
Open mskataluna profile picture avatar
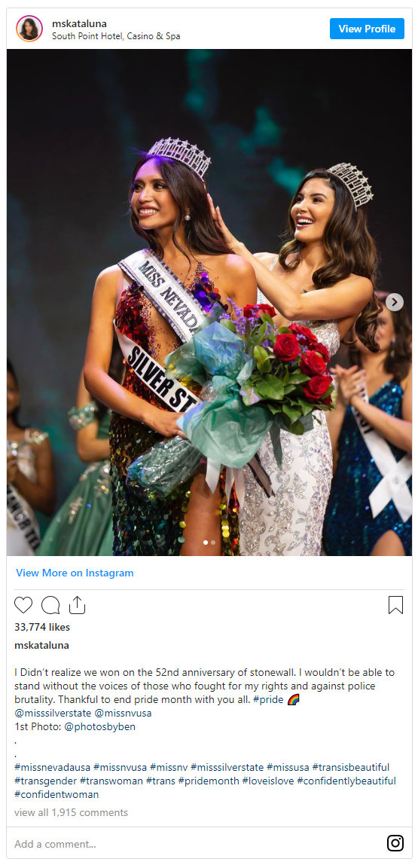click(x=29, y=29)
